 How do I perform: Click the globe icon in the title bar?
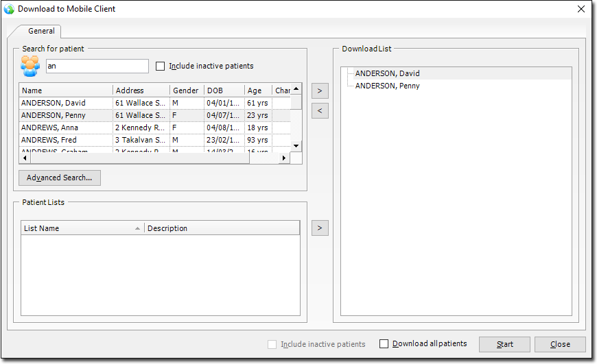[x=9, y=9]
